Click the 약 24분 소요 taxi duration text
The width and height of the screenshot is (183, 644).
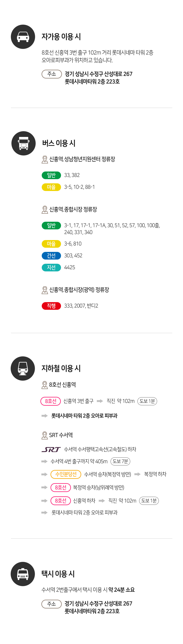(x=122, y=590)
